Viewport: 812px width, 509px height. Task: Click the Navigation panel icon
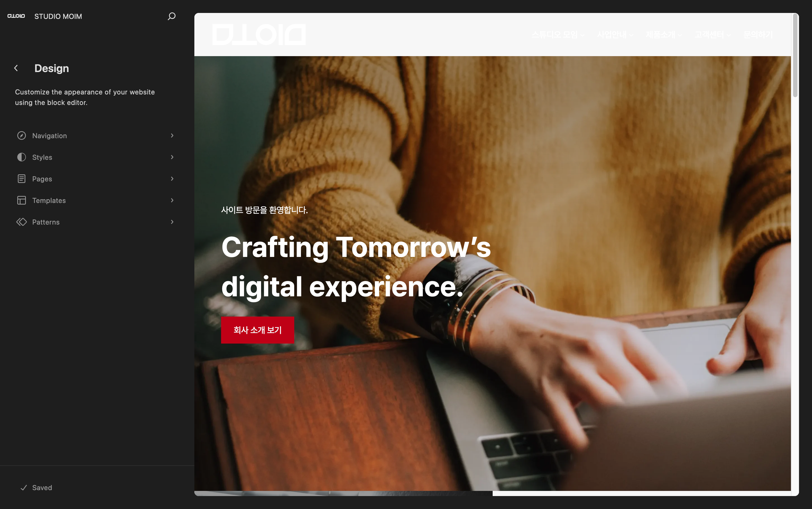pos(21,135)
